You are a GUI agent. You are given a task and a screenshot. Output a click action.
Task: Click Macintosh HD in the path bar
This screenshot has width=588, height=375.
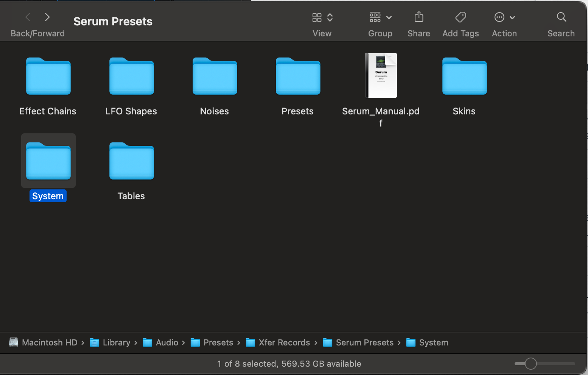44,342
